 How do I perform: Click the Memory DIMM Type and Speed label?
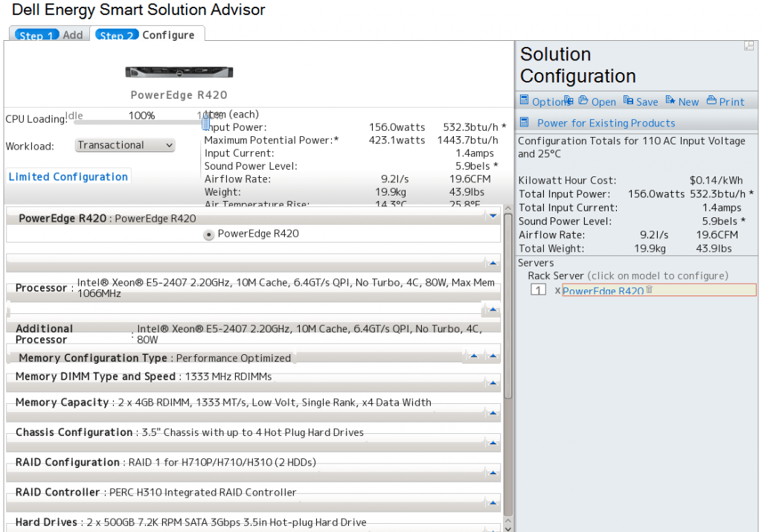[95, 376]
